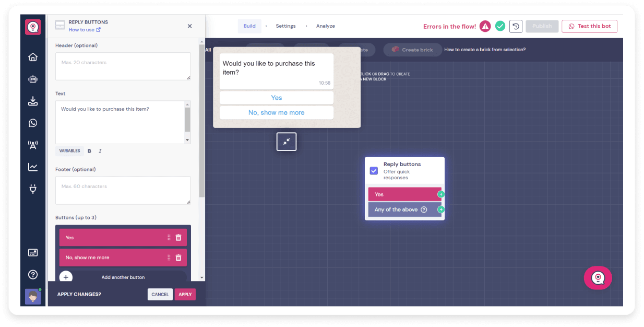
Task: Switch to the Analyze tab
Action: pos(326,26)
